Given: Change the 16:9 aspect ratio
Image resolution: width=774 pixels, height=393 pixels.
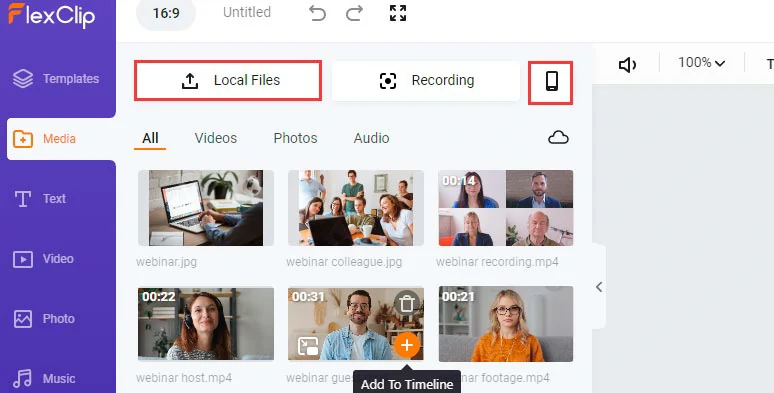Looking at the screenshot, I should [166, 13].
